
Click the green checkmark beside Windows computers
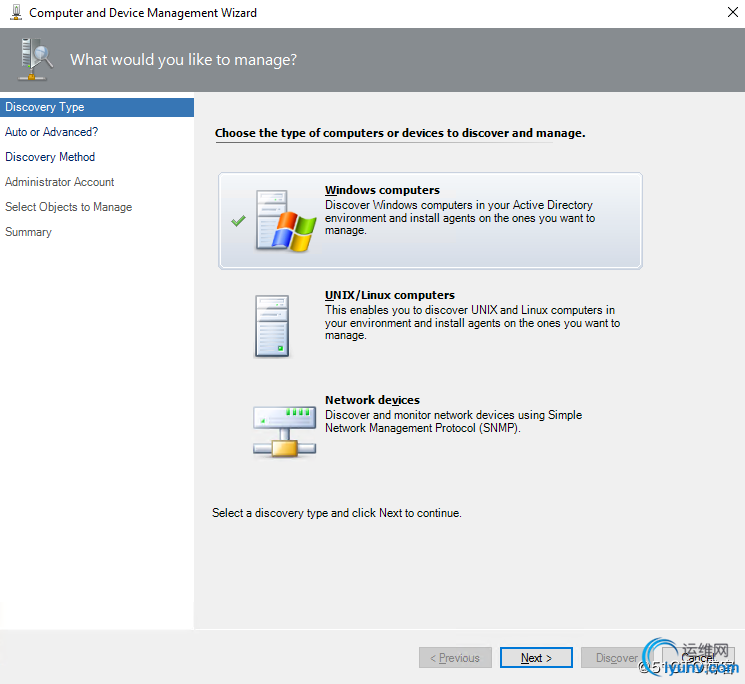click(x=239, y=221)
